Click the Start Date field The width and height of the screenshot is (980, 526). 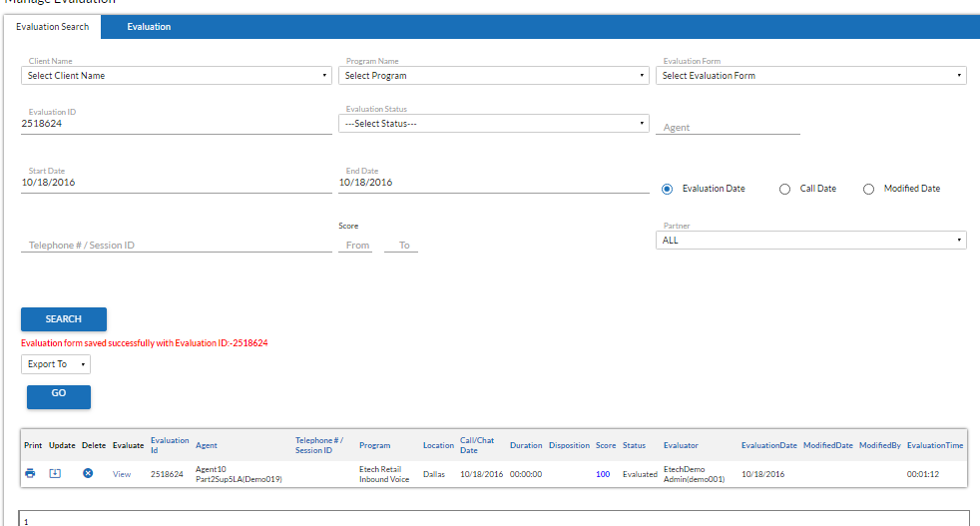tap(177, 183)
